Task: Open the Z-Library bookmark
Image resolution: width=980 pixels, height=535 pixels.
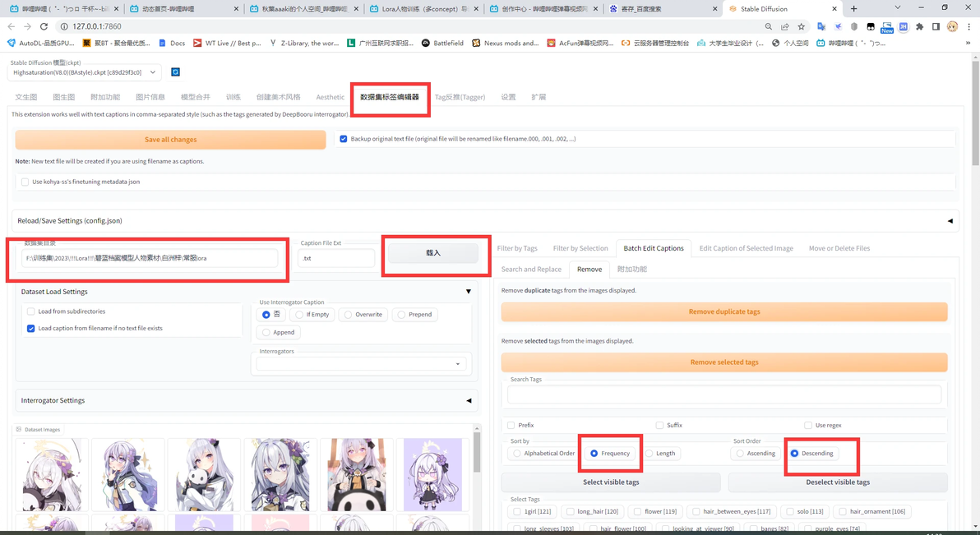Action: (304, 43)
